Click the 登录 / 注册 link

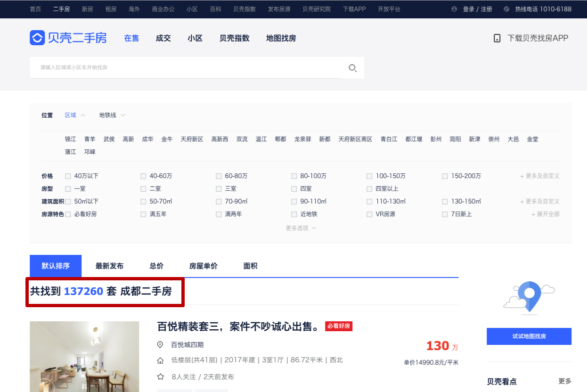click(478, 9)
